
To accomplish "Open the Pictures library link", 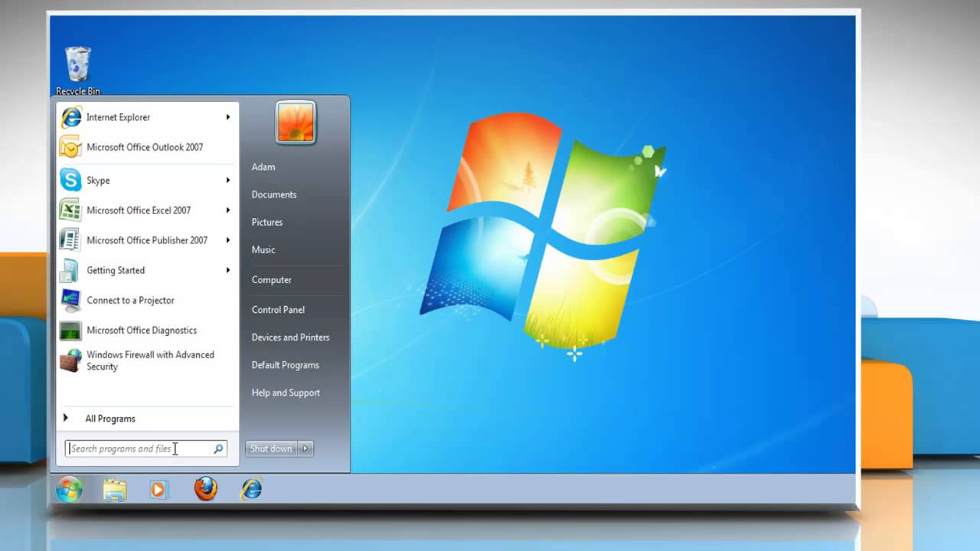I will point(267,222).
